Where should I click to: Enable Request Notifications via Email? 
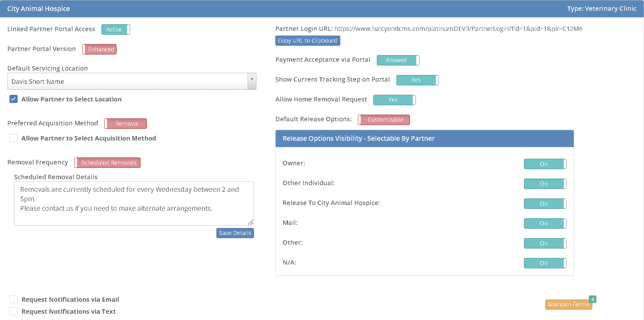point(14,299)
